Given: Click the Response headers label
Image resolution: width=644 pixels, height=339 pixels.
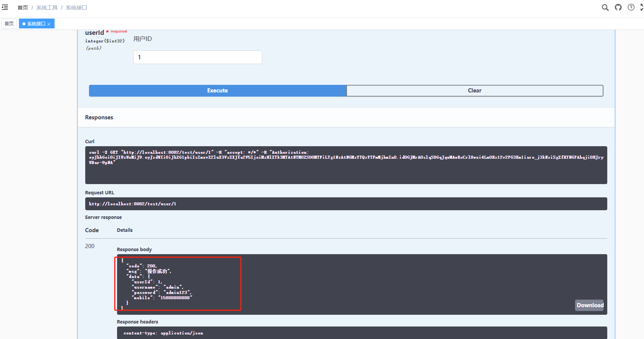Looking at the screenshot, I should tap(138, 322).
